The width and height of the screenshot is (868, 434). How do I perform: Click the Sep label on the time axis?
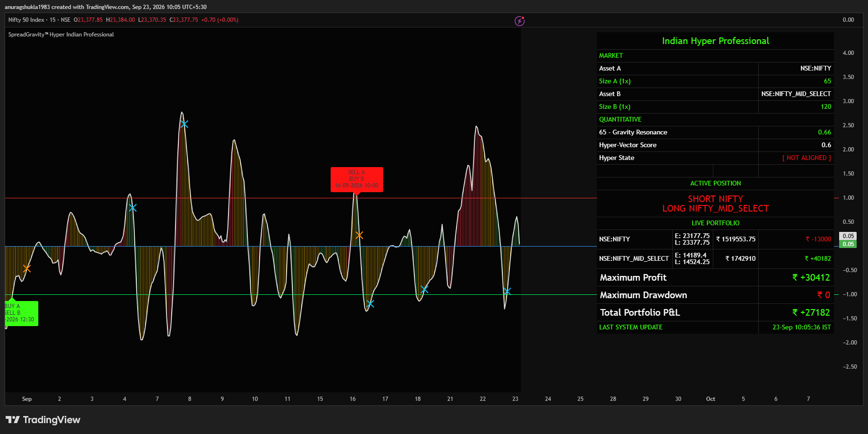coord(27,399)
